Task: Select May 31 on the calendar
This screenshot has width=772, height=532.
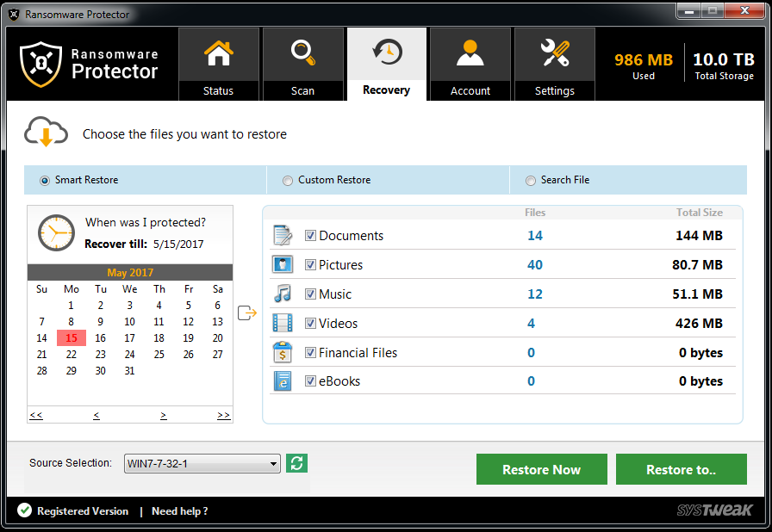Action: coord(129,371)
